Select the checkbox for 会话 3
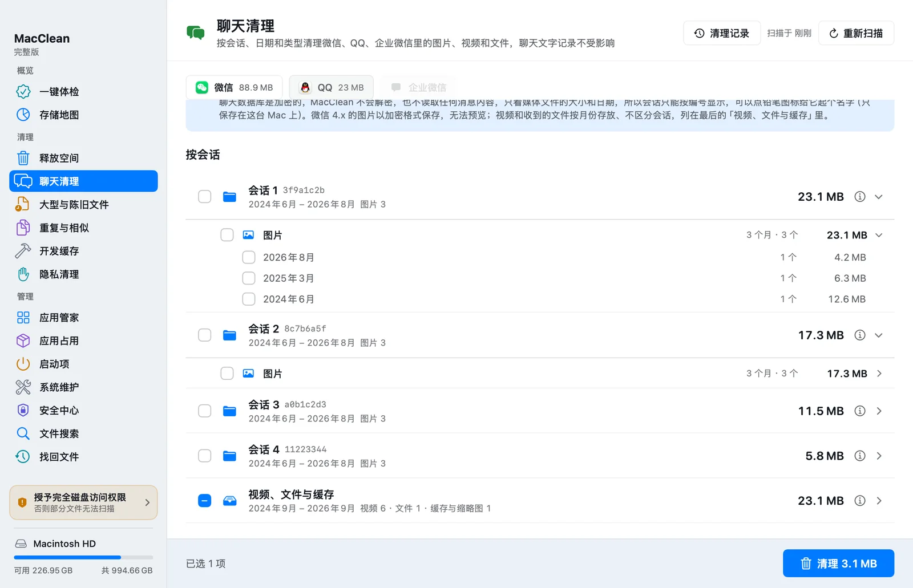 (x=205, y=411)
